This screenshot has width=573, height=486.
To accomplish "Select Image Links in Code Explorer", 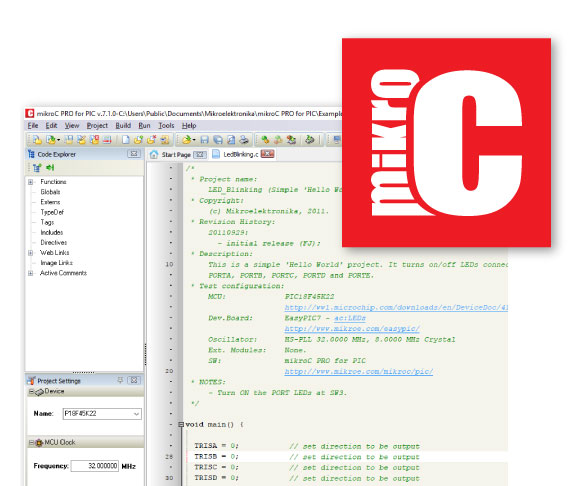I will pos(57,263).
